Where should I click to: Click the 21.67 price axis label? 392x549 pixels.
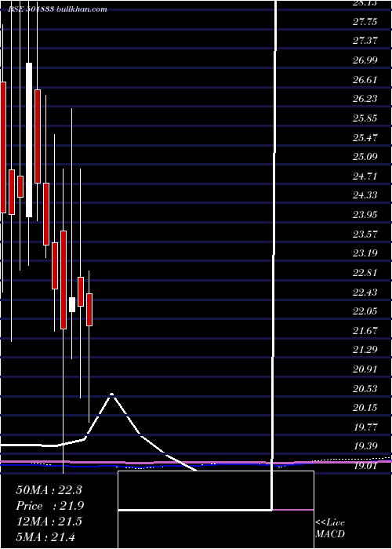(365, 330)
